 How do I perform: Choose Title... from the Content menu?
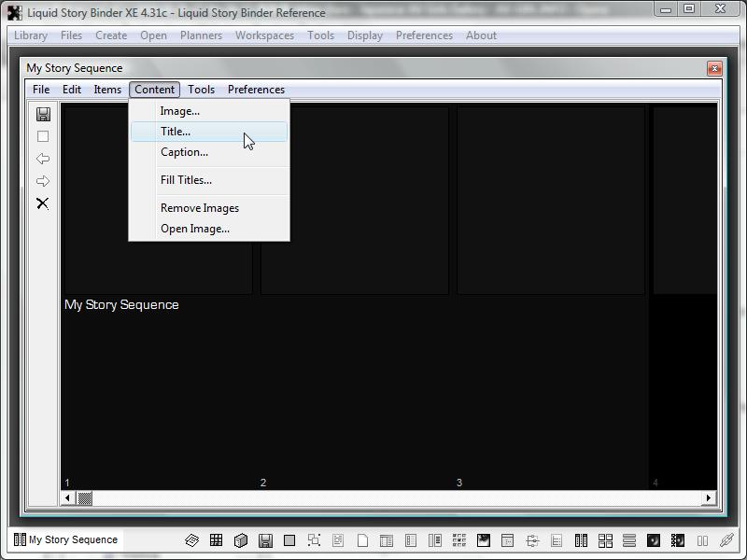coord(176,132)
